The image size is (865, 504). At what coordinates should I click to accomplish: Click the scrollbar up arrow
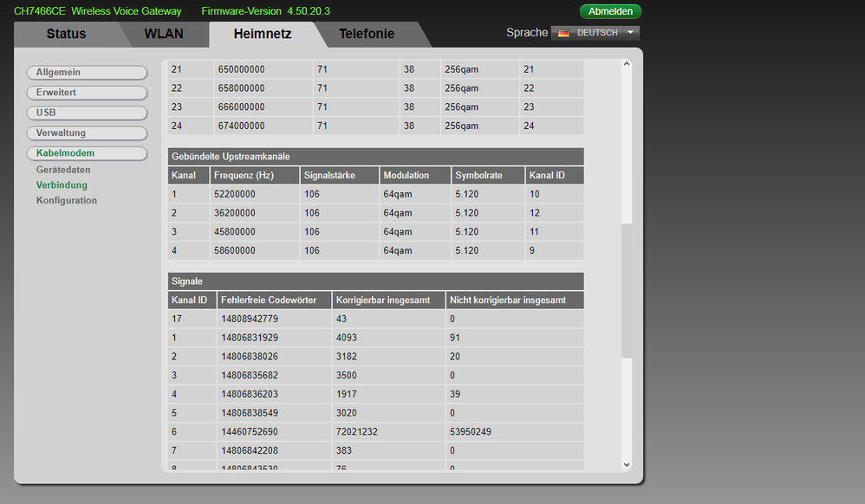[x=627, y=64]
